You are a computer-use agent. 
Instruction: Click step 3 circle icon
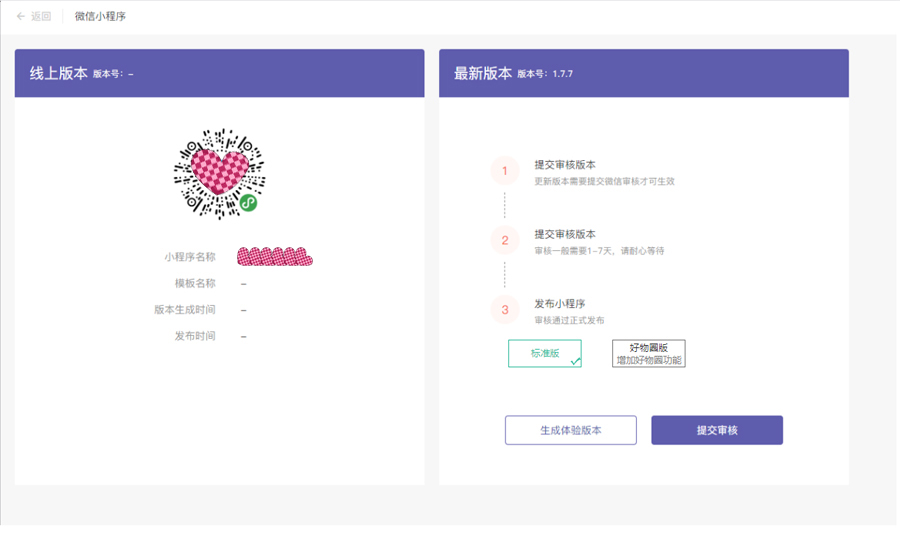(x=505, y=309)
